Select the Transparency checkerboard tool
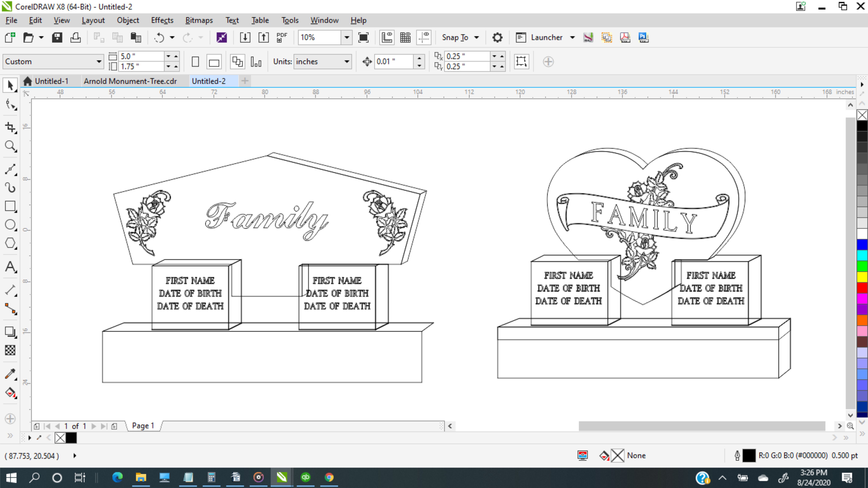The height and width of the screenshot is (488, 868). tap(10, 350)
